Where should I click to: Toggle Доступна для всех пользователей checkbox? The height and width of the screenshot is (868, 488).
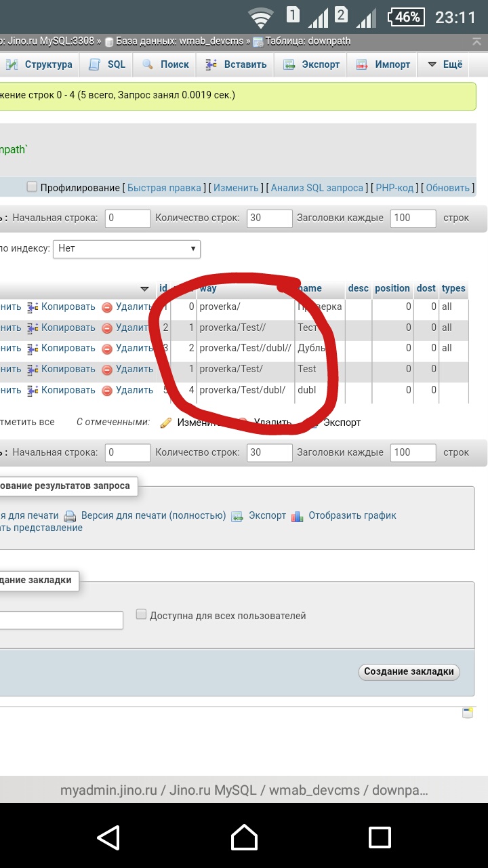[x=141, y=614]
